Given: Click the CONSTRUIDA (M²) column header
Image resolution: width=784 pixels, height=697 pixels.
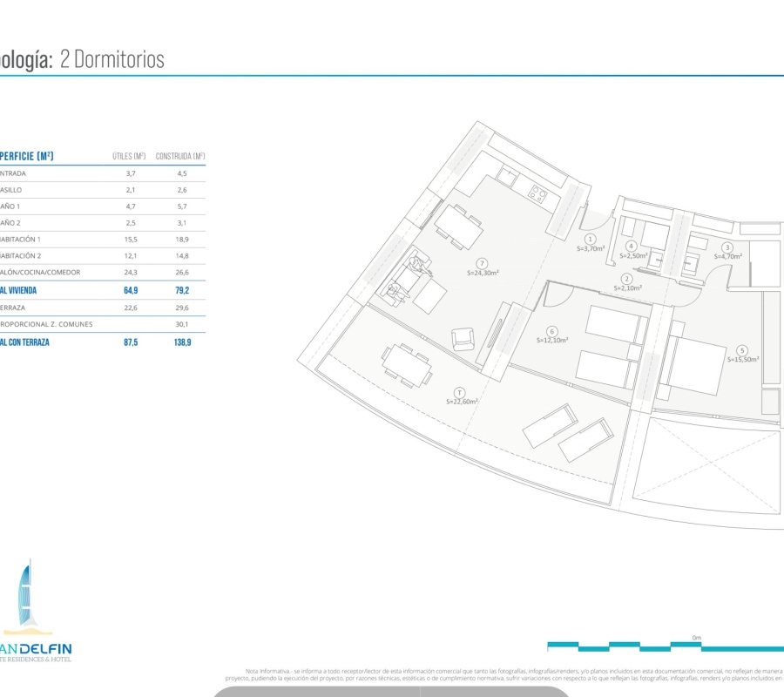Looking at the screenshot, I should click(x=180, y=156).
